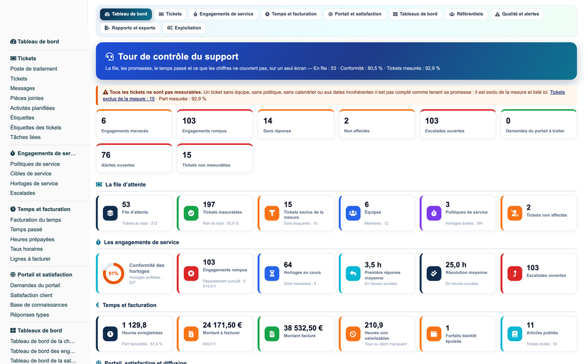This screenshot has width=588, height=364.
Task: Open the Portail et satisfaction top tab
Action: click(x=355, y=14)
